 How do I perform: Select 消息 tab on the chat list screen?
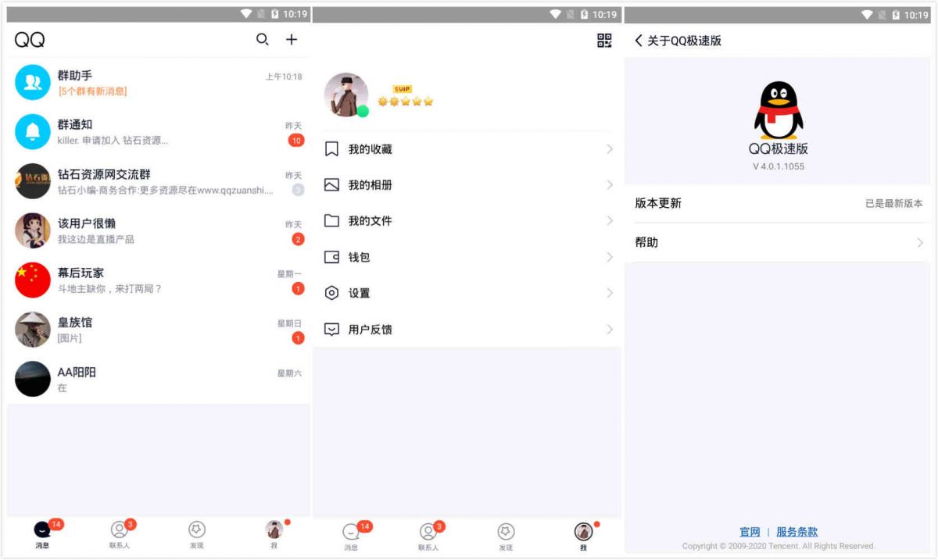(42, 534)
